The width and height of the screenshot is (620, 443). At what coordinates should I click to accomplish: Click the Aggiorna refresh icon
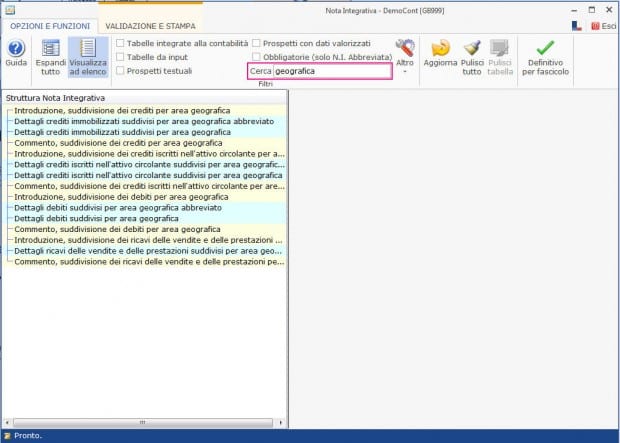click(440, 48)
